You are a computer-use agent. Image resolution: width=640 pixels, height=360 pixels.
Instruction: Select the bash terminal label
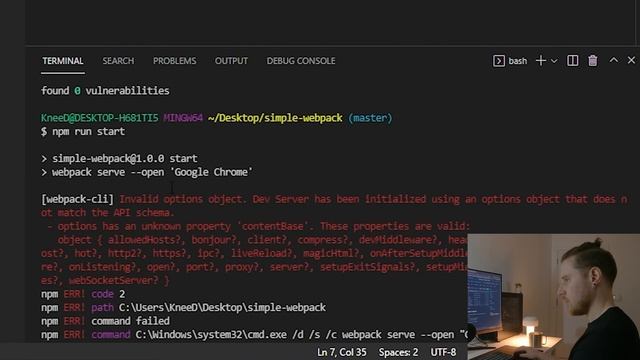[x=518, y=61]
